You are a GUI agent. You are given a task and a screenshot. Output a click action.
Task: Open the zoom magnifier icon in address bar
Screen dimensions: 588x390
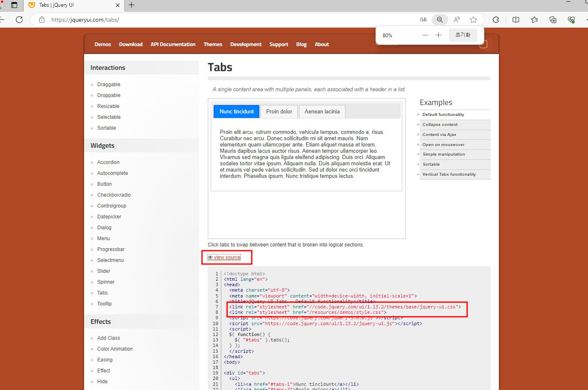pos(440,20)
